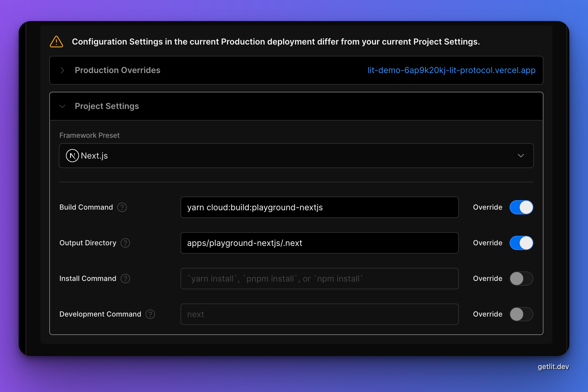Click the help icon beside Output Directory

pyautogui.click(x=125, y=243)
